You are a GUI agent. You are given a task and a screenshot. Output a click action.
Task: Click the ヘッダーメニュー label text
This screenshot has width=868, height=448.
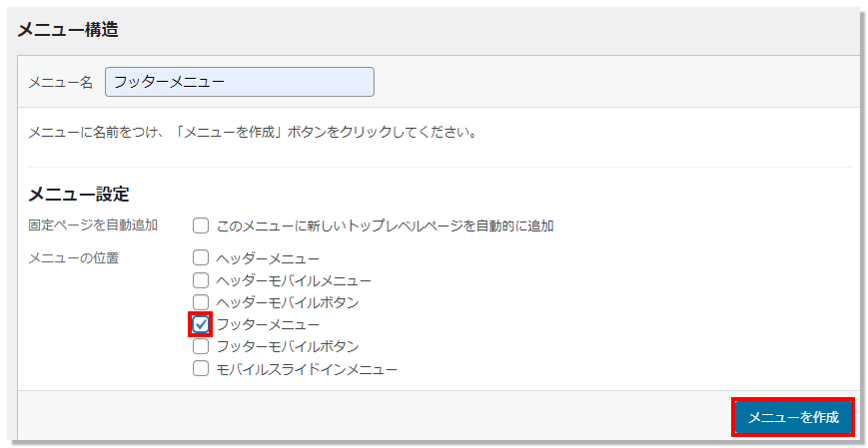(x=268, y=258)
